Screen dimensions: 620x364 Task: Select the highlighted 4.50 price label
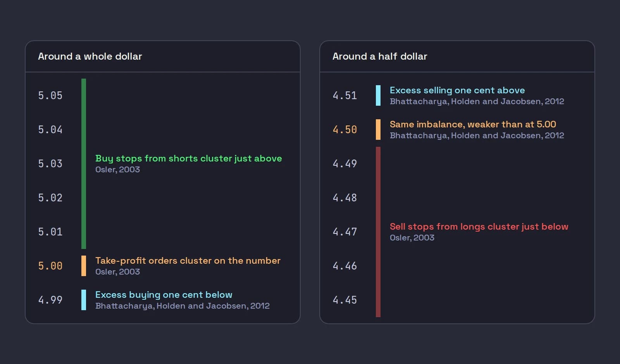coord(345,130)
